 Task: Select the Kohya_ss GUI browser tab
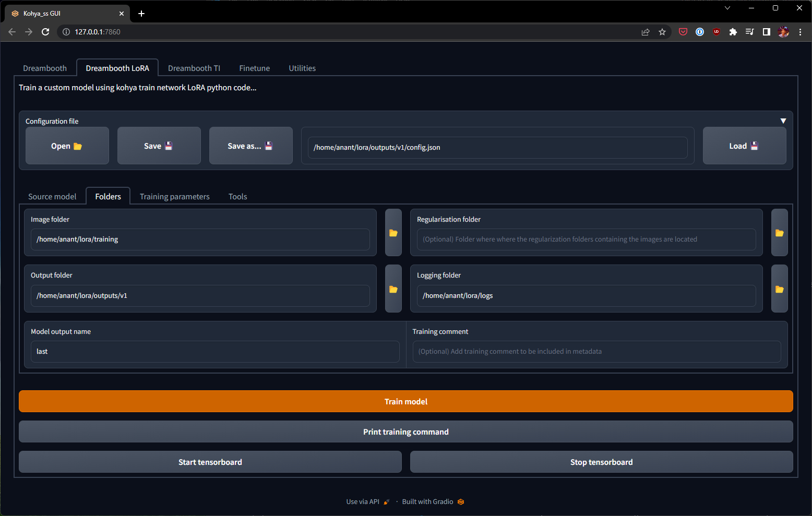coord(67,14)
